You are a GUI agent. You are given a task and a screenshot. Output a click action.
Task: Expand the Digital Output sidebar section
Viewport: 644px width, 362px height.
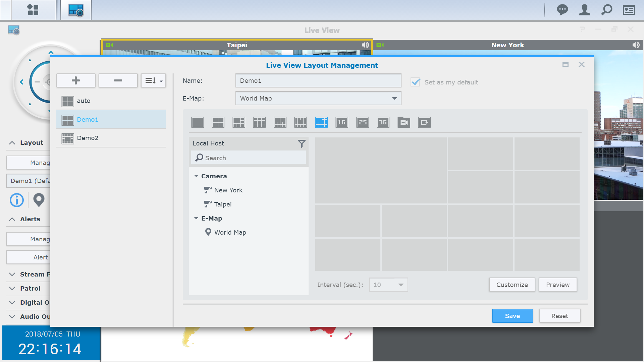tap(12, 302)
